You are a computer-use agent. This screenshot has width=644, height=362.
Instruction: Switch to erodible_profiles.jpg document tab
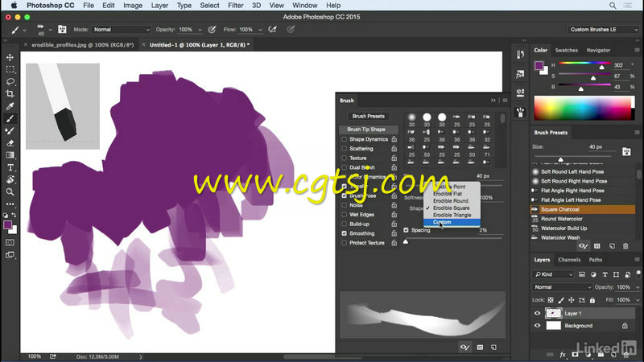click(x=83, y=45)
